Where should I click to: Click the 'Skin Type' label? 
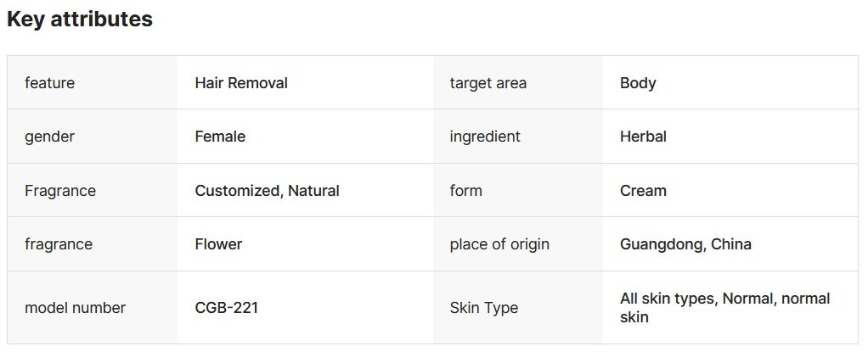coord(483,308)
